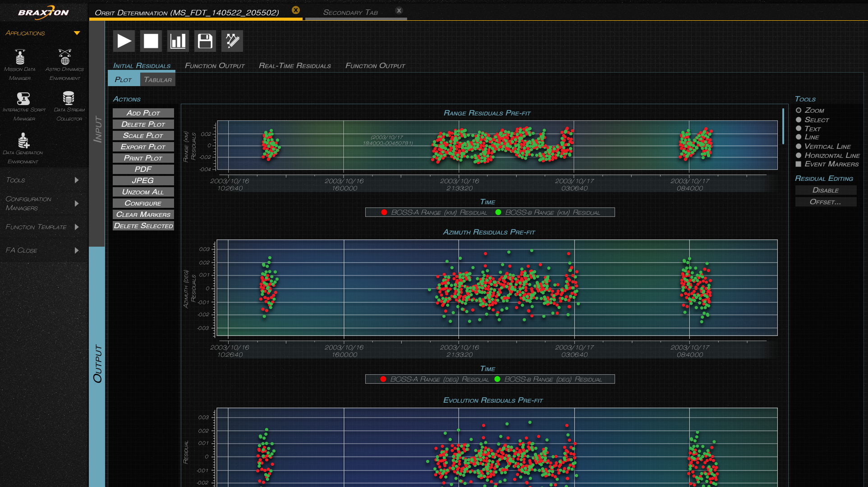
Task: Open the Real-Time Residuals tab
Action: pos(295,65)
